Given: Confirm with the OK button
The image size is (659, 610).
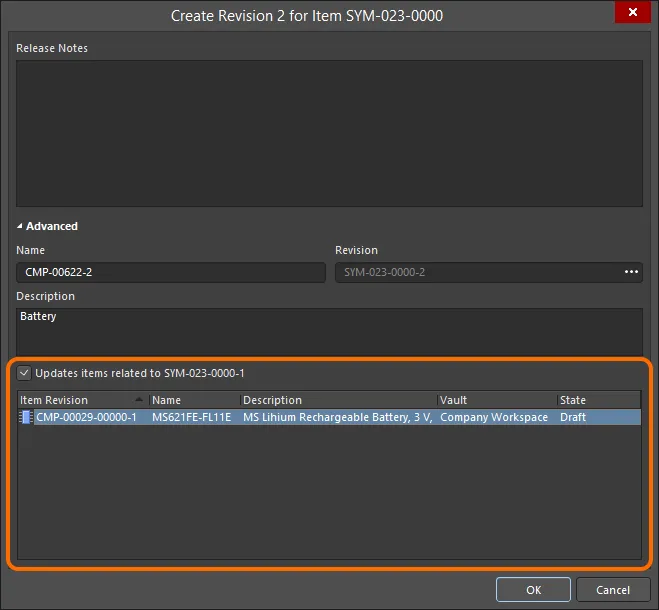Looking at the screenshot, I should 533,590.
